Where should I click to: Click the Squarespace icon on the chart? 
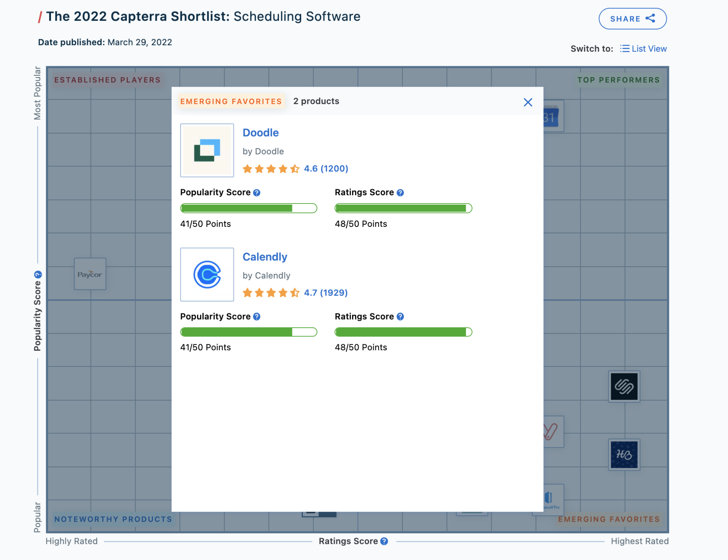(623, 387)
